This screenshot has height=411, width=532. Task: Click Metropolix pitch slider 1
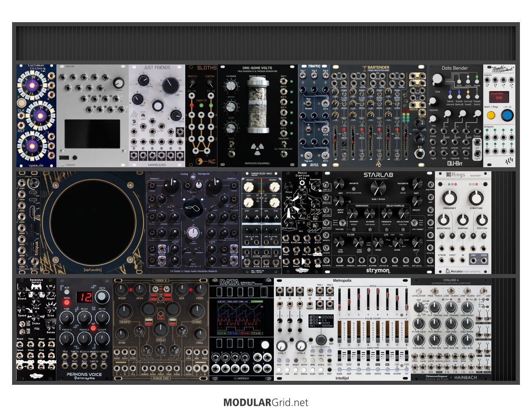click(x=340, y=300)
